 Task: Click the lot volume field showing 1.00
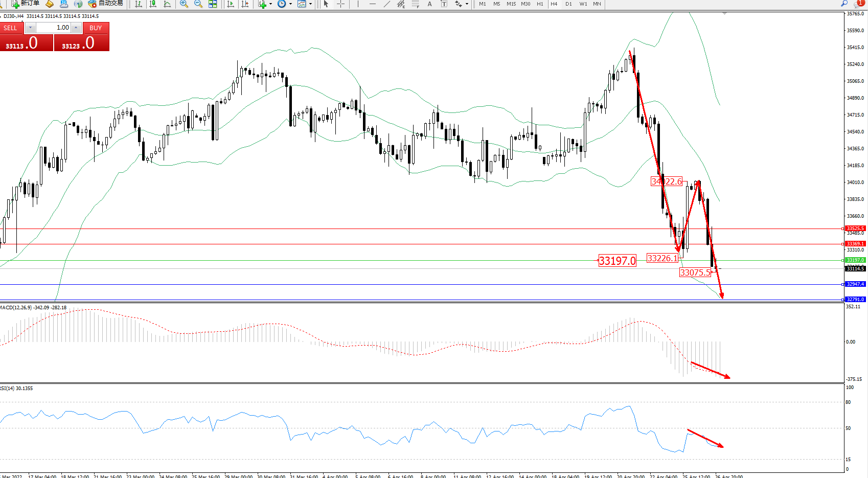(x=54, y=28)
